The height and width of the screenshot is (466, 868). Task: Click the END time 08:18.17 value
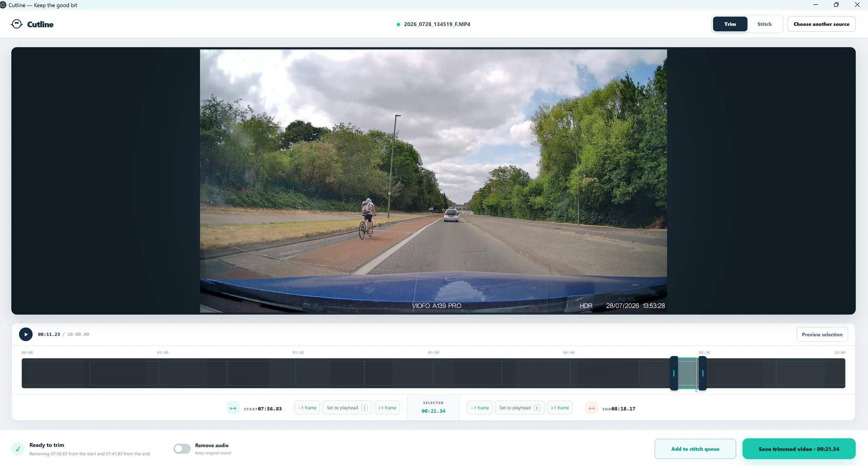click(x=623, y=409)
